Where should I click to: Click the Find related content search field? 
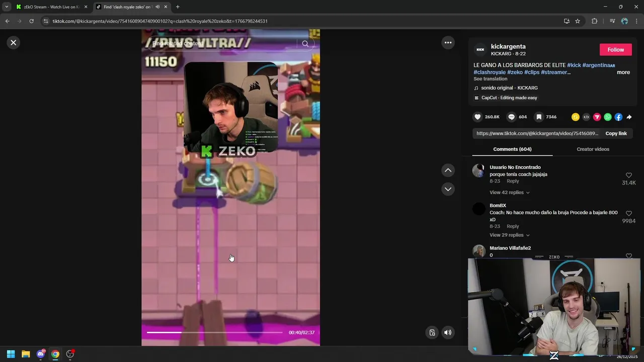[x=224, y=44]
